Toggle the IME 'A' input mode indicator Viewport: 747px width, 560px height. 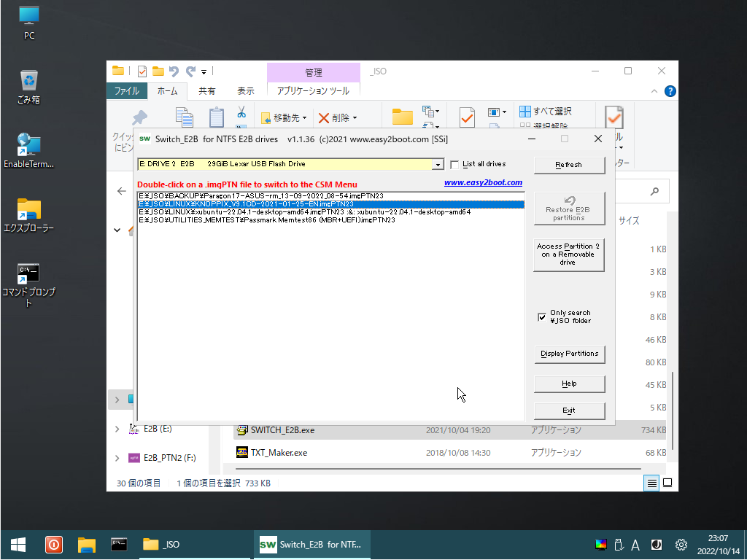(635, 545)
